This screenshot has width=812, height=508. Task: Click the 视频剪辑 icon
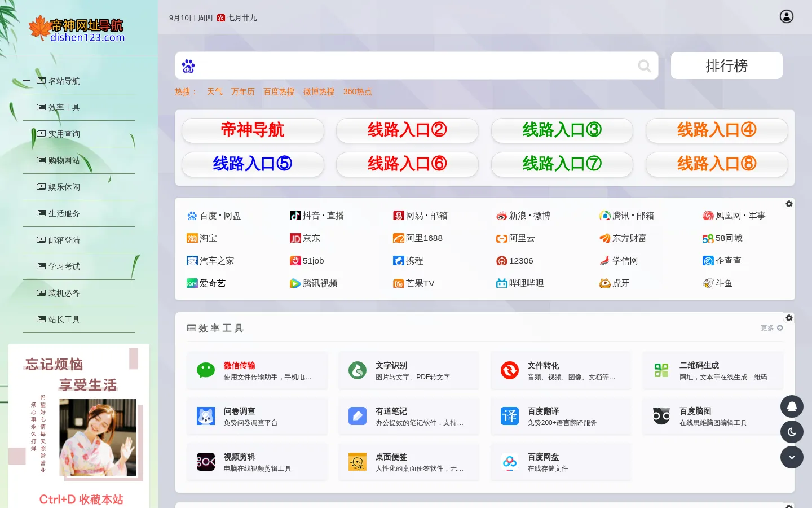point(206,462)
